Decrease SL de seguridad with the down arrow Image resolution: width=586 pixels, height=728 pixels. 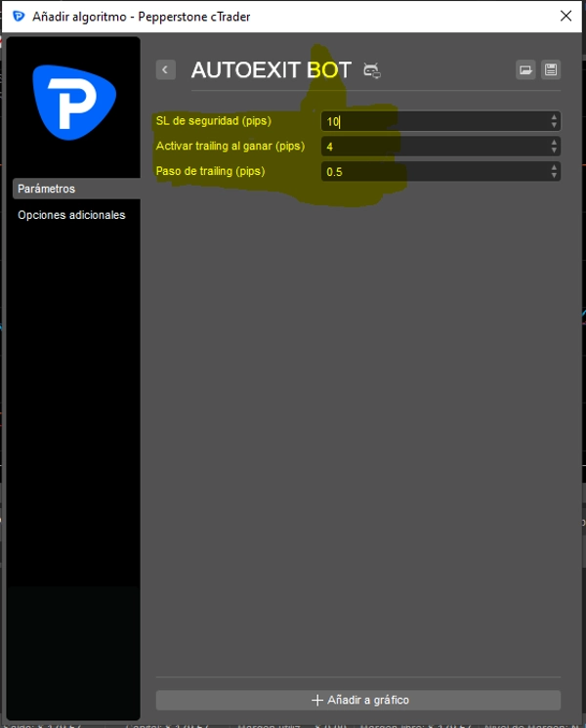tap(554, 125)
